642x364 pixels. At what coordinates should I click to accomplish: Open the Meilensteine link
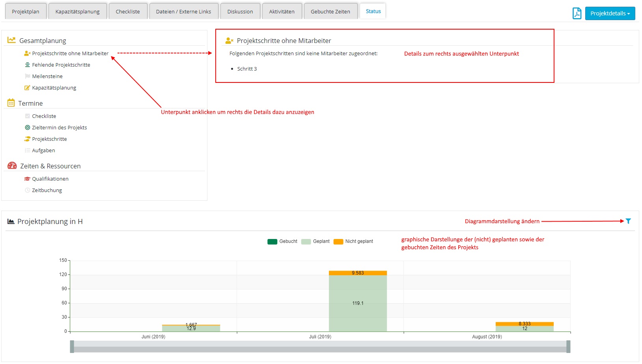pyautogui.click(x=47, y=76)
